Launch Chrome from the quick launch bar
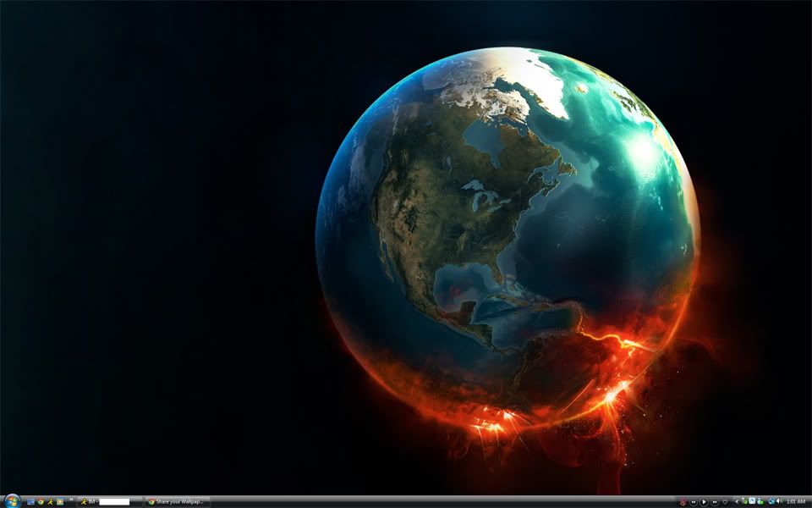 click(x=41, y=502)
